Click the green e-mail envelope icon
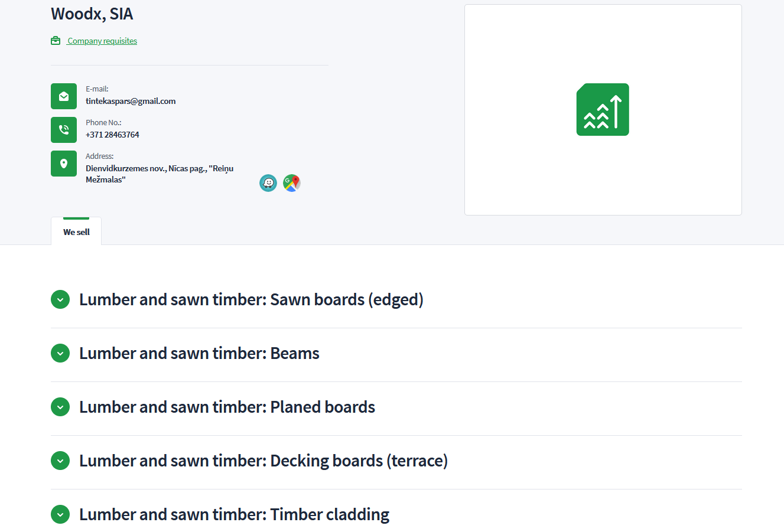 point(64,96)
